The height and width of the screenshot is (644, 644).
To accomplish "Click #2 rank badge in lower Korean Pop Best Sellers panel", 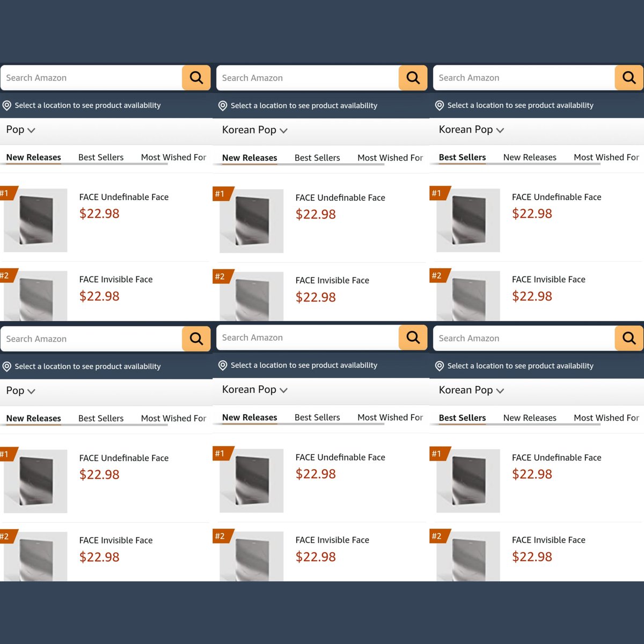I will pos(439,536).
